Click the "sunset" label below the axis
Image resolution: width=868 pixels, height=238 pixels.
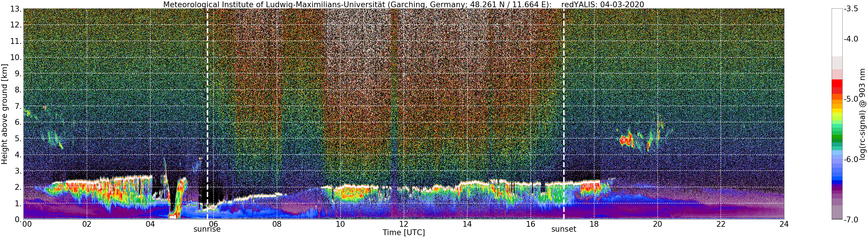click(564, 229)
